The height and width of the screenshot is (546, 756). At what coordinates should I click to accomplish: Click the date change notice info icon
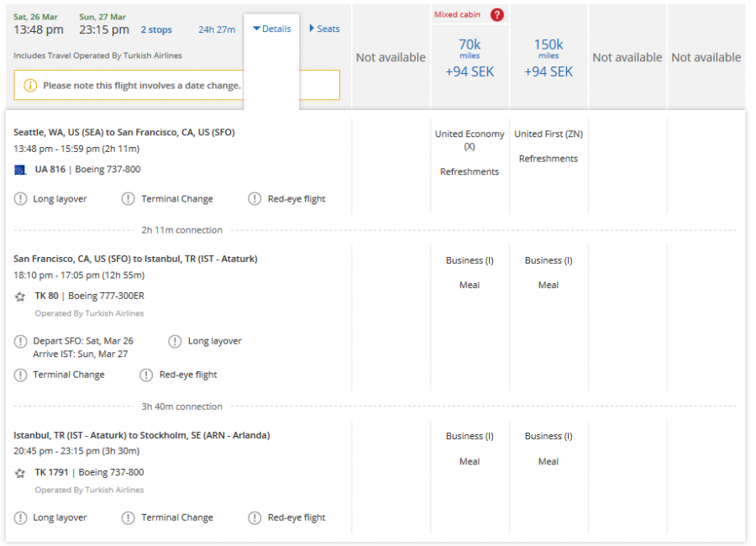coord(30,86)
